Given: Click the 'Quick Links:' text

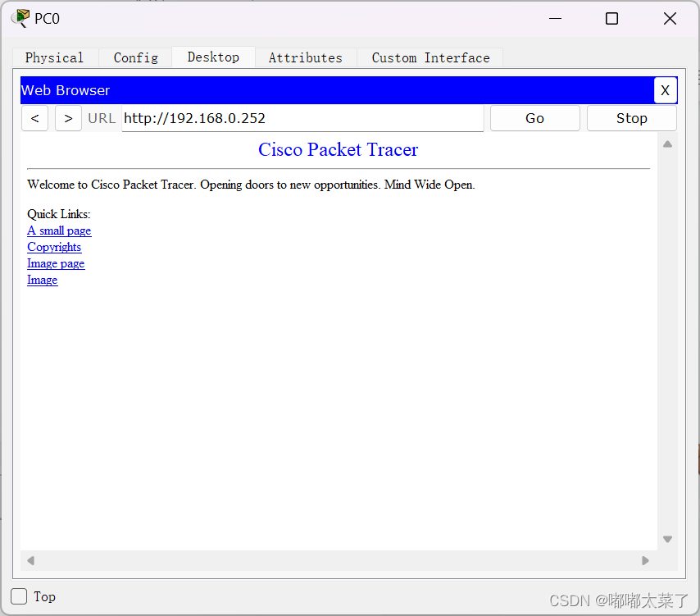Looking at the screenshot, I should pos(58,214).
